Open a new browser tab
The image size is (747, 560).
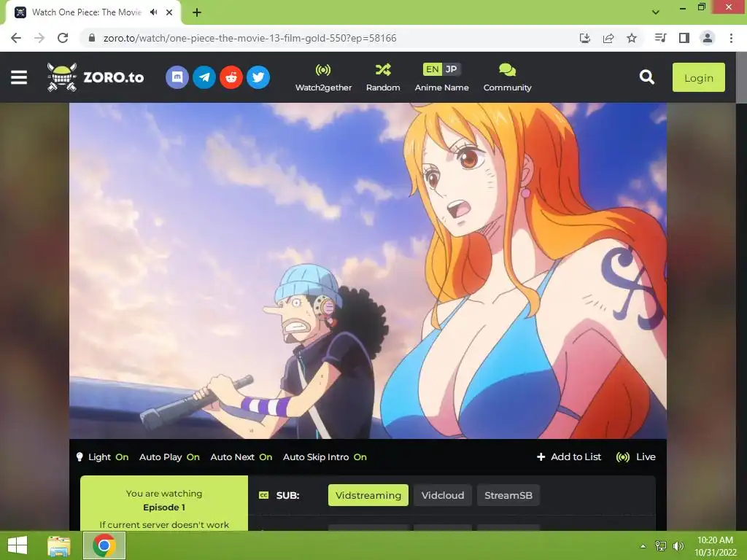(x=197, y=12)
